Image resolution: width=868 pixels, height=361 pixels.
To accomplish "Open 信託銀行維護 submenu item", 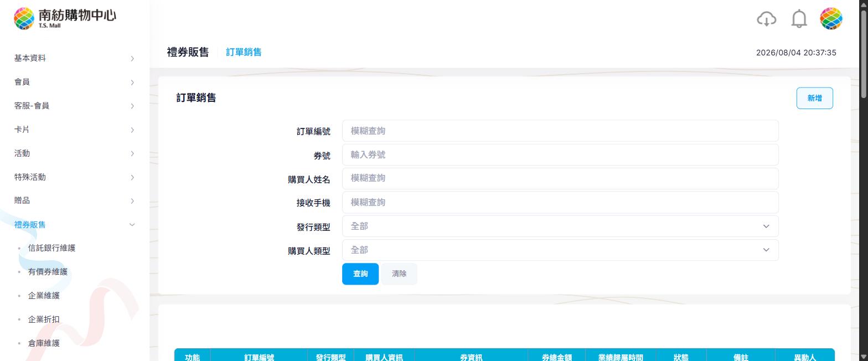I will pyautogui.click(x=51, y=248).
